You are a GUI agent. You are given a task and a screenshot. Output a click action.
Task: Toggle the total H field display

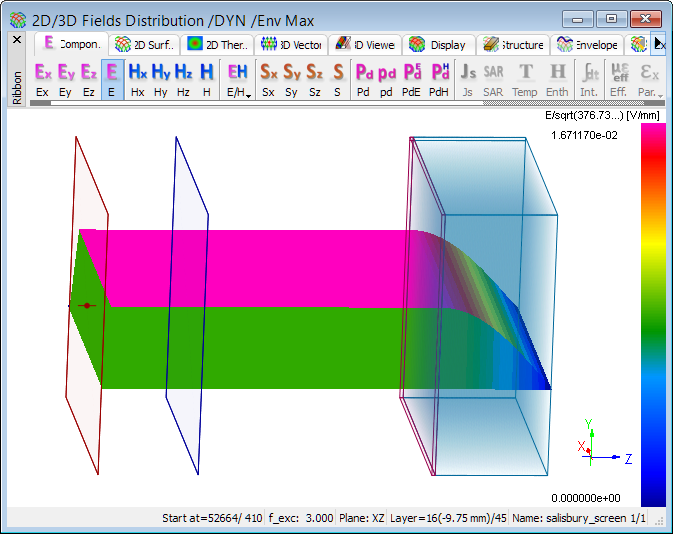(206, 79)
